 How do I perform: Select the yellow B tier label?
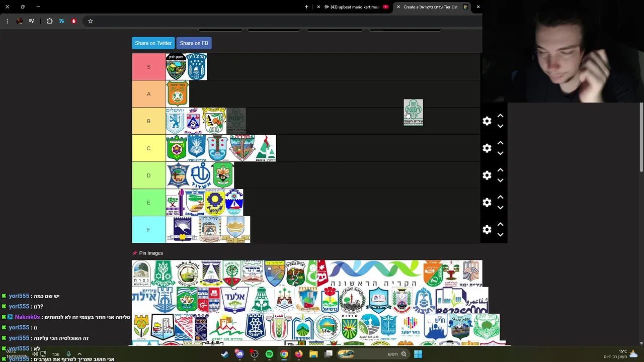148,121
